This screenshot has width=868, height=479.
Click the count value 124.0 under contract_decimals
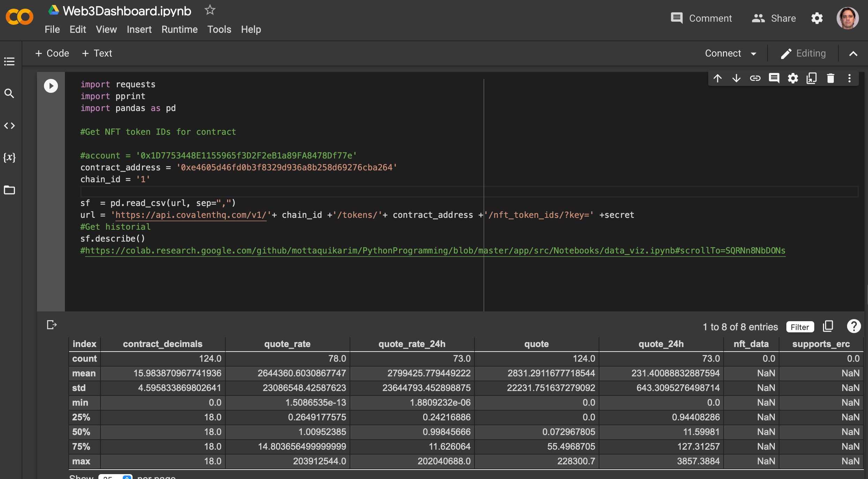tap(210, 359)
